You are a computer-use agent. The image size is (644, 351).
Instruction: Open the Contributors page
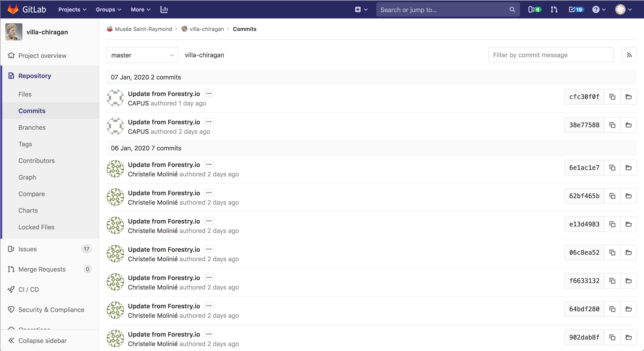(37, 161)
